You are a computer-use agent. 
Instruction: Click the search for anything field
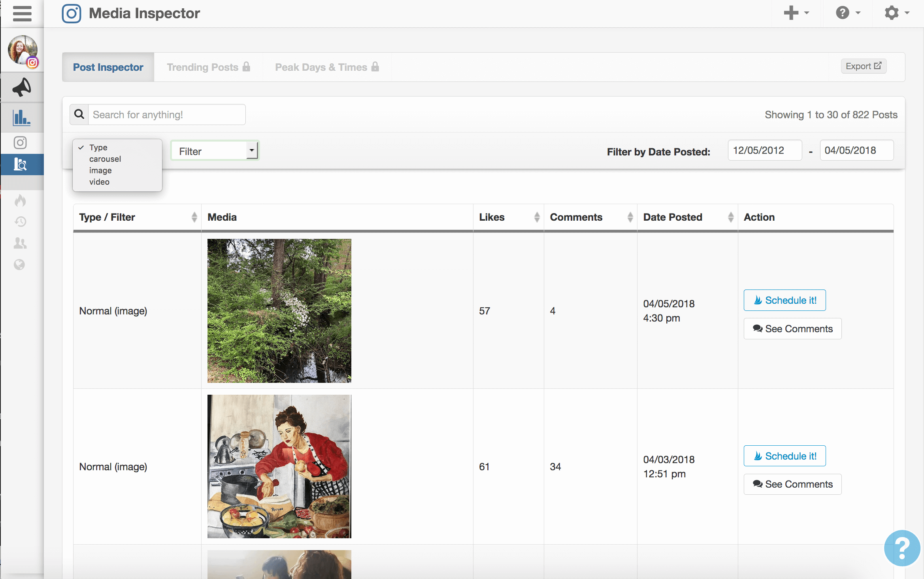tap(166, 115)
